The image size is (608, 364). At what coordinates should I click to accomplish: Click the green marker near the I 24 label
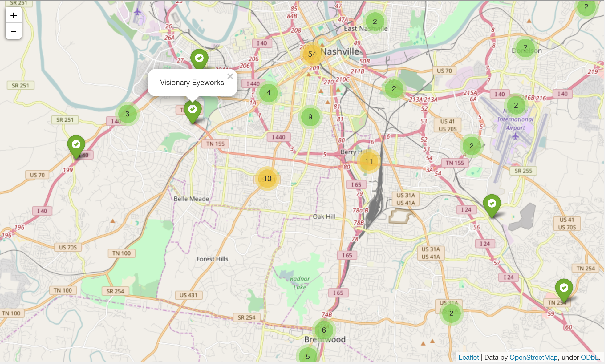(x=492, y=204)
